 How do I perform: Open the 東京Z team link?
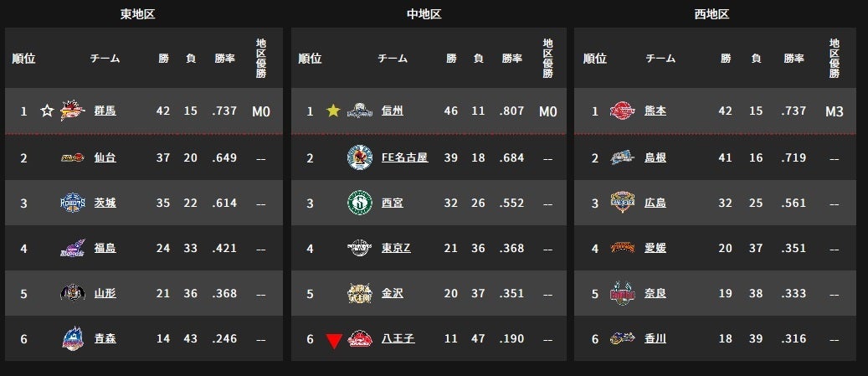[x=396, y=248]
